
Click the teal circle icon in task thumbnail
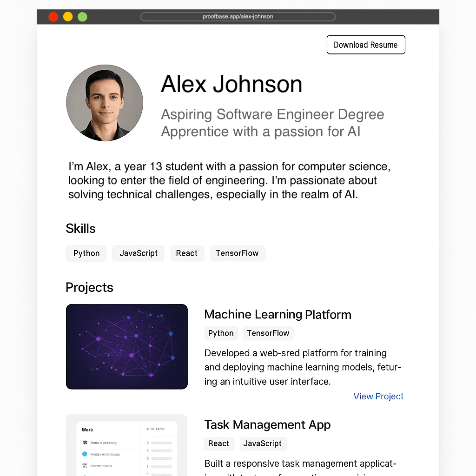[85, 454]
